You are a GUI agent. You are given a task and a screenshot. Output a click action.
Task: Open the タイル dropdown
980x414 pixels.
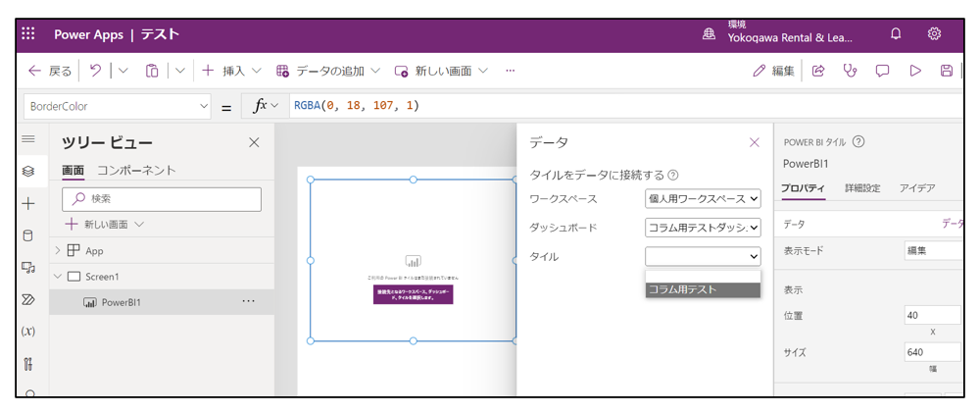click(x=703, y=256)
